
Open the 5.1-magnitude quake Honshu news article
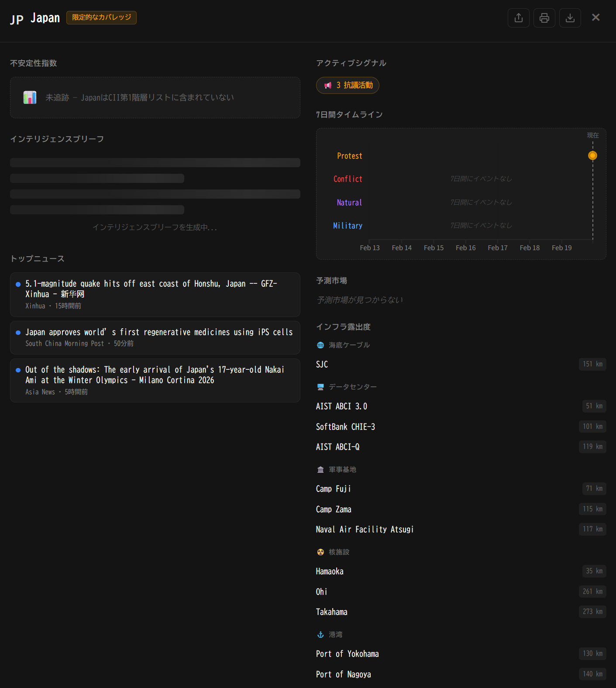click(x=151, y=289)
